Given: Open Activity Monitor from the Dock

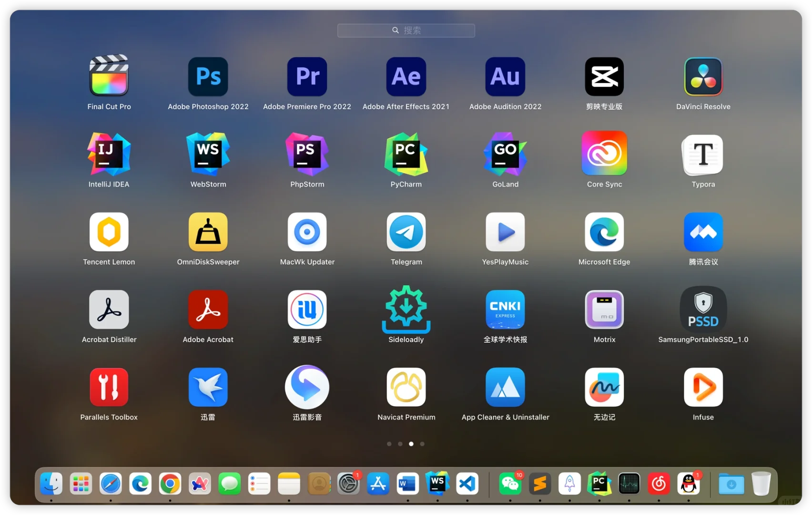Looking at the screenshot, I should tap(629, 484).
